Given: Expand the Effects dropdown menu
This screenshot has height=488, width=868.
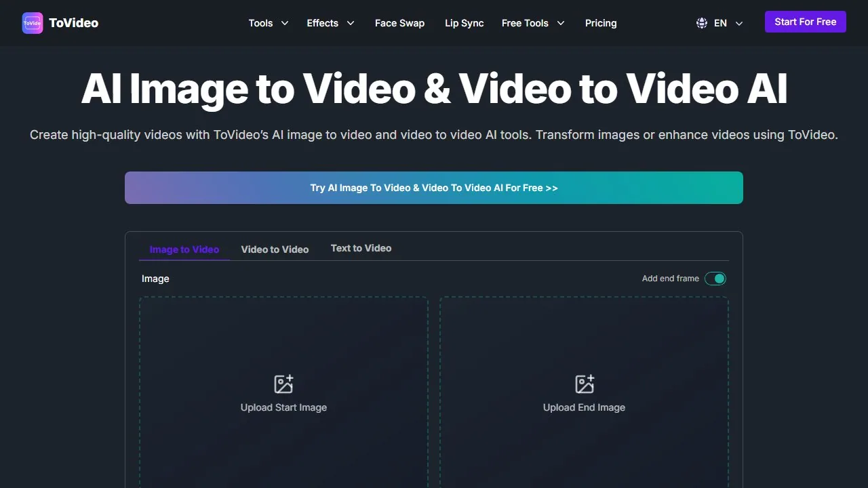Looking at the screenshot, I should pyautogui.click(x=331, y=23).
